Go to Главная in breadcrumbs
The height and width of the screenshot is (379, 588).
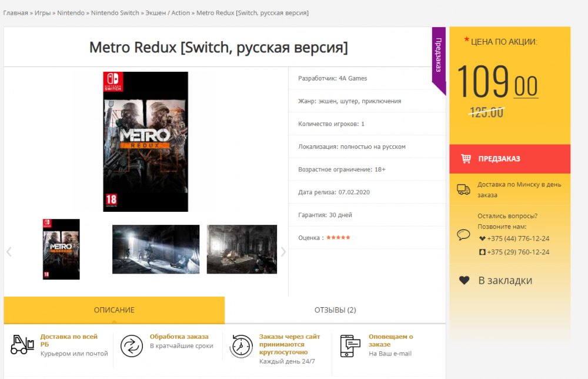click(x=15, y=13)
